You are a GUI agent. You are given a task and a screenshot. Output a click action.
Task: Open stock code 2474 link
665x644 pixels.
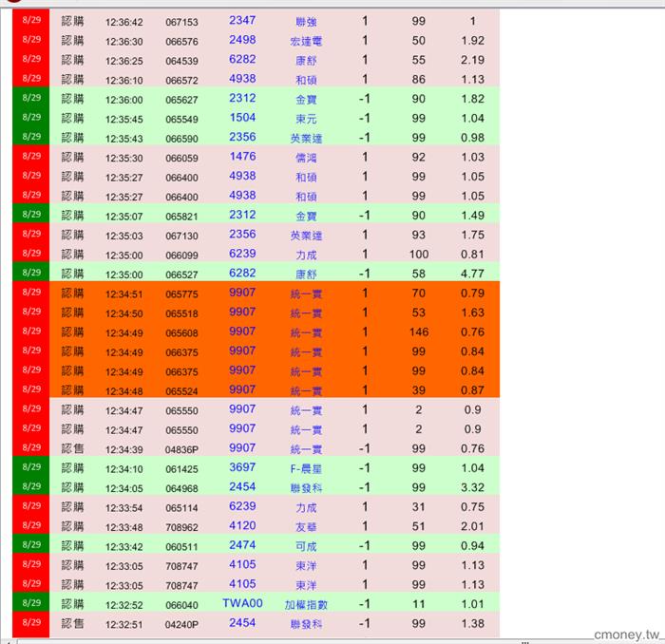coord(242,545)
